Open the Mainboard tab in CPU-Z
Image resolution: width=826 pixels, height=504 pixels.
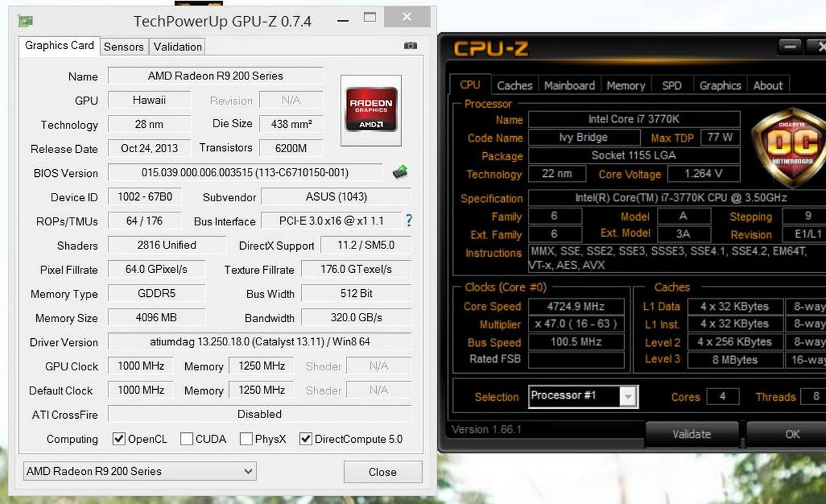(569, 85)
